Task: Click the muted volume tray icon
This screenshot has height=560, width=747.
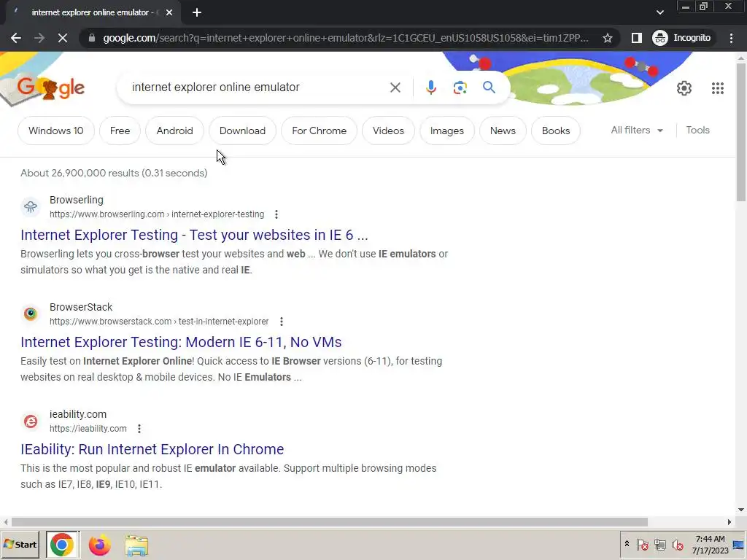Action: click(x=677, y=544)
